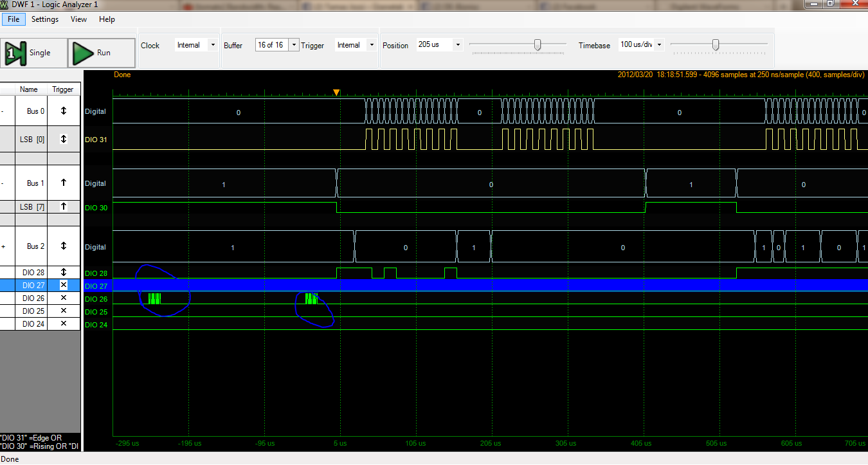Click the DIO 28 waveform label
Image resolution: width=868 pixels, height=465 pixels.
click(96, 274)
